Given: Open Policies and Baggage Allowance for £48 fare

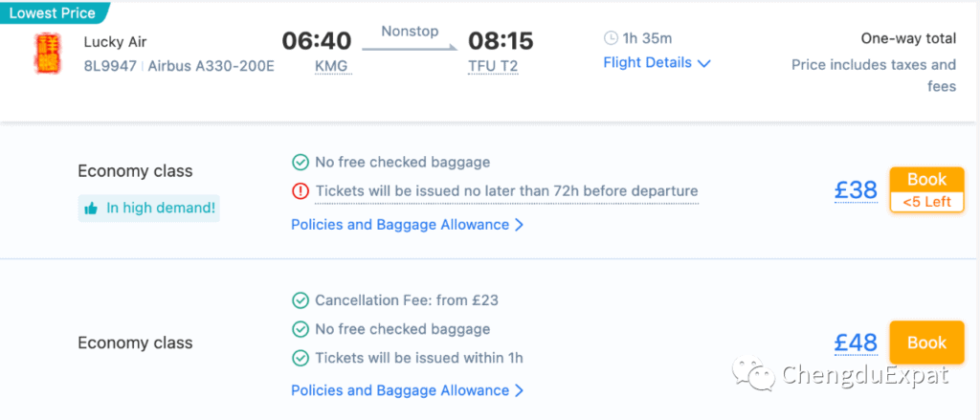Looking at the screenshot, I should point(408,390).
